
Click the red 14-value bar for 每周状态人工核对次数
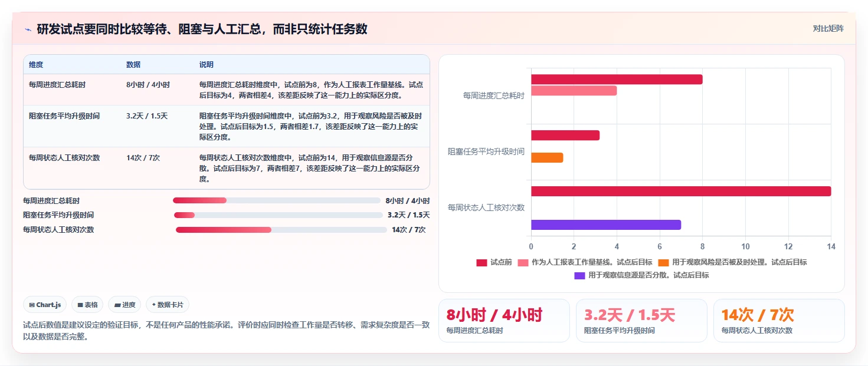click(681, 192)
